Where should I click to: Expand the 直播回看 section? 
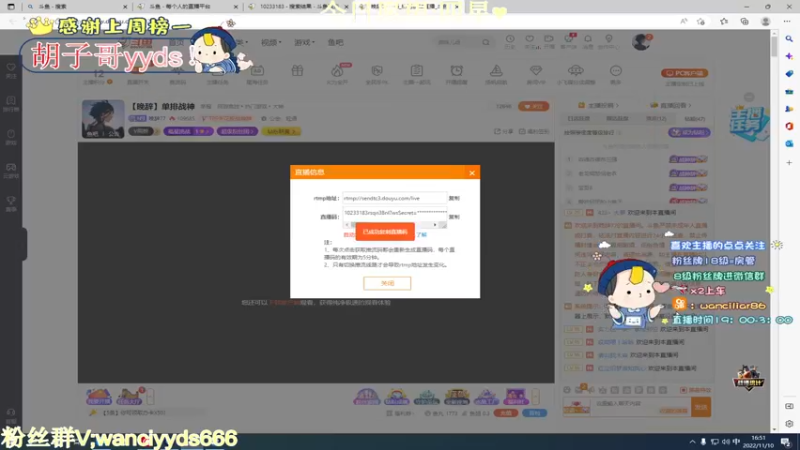pos(670,106)
